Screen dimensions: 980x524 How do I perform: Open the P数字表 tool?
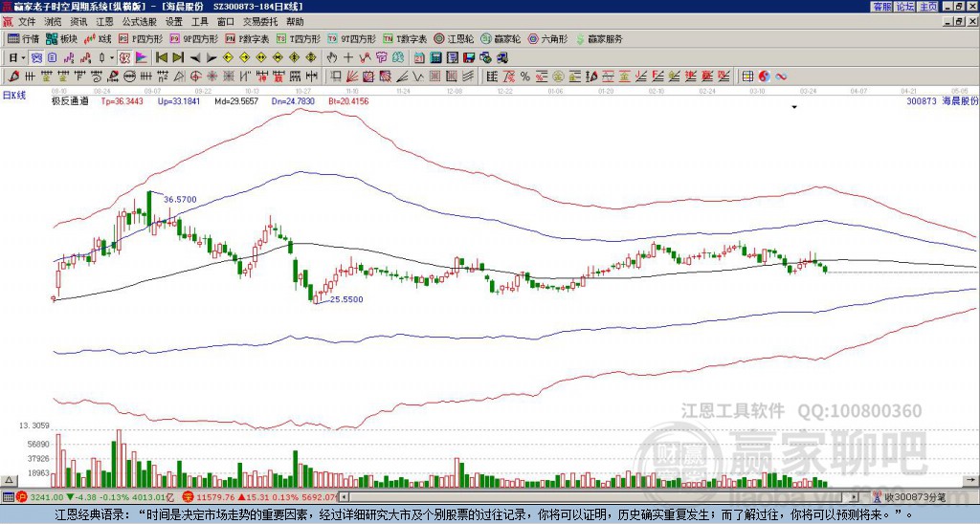click(x=248, y=38)
